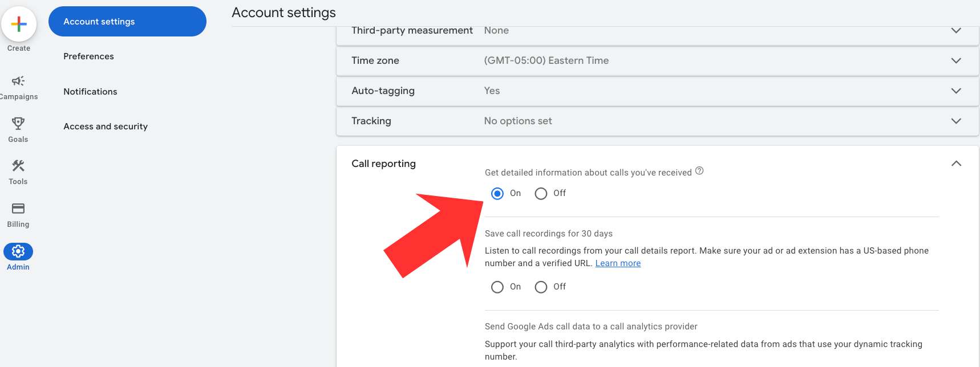Open the Tools wrench icon
The width and height of the screenshot is (980, 367).
tap(18, 166)
